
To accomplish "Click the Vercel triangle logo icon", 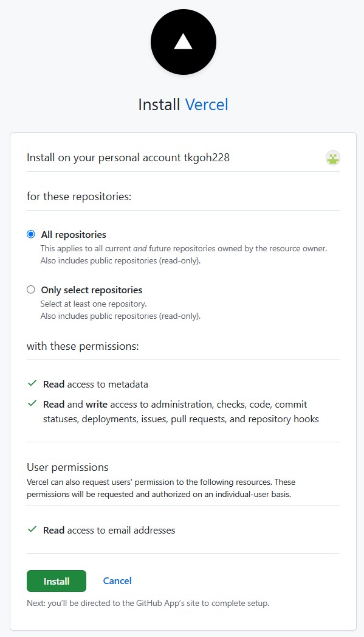I will point(183,41).
